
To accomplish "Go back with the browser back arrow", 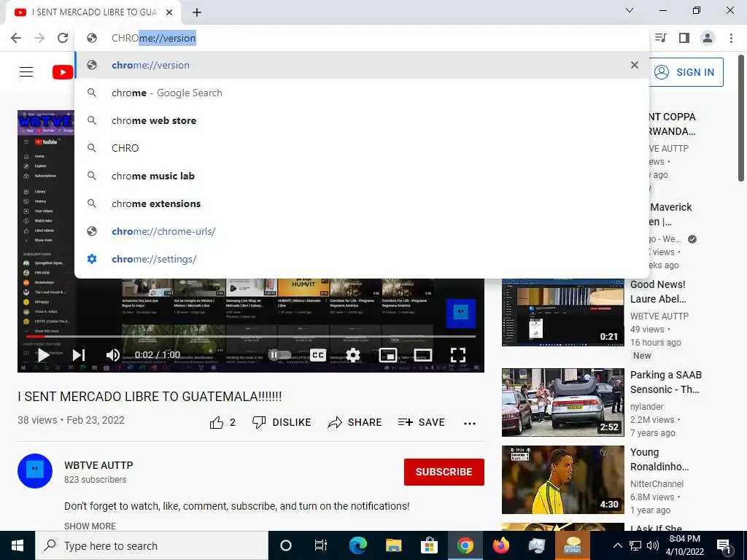I will [x=16, y=38].
